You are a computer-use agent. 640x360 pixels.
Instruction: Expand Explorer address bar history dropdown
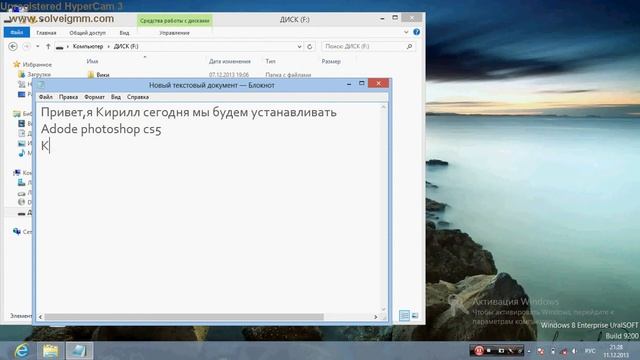click(299, 47)
